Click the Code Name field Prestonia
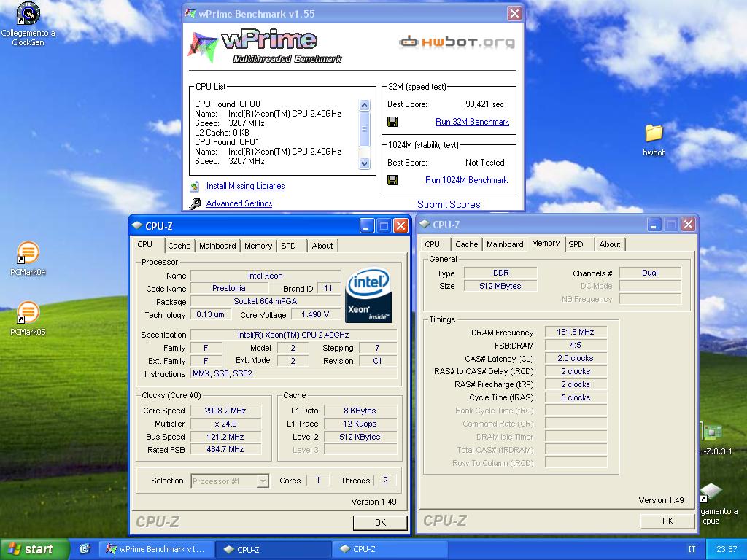Image resolution: width=747 pixels, height=560 pixels. pos(229,289)
